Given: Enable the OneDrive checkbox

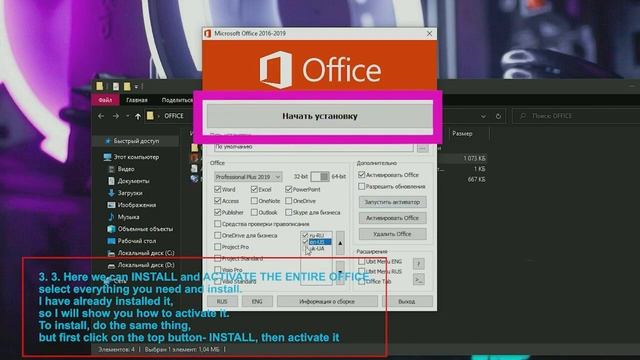Looking at the screenshot, I should [289, 201].
